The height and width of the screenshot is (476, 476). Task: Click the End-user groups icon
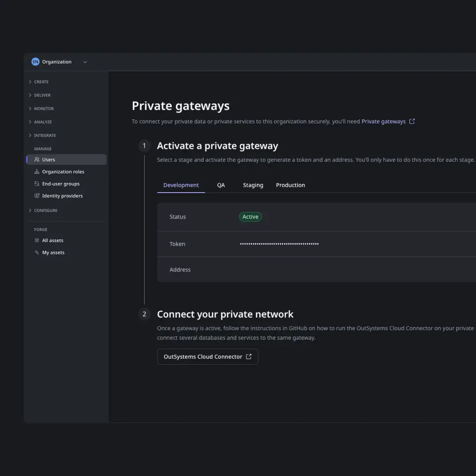(x=37, y=183)
